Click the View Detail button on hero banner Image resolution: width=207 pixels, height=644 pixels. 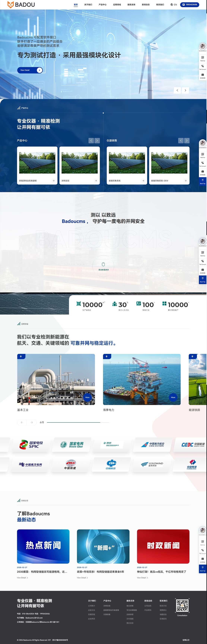pos(30,70)
